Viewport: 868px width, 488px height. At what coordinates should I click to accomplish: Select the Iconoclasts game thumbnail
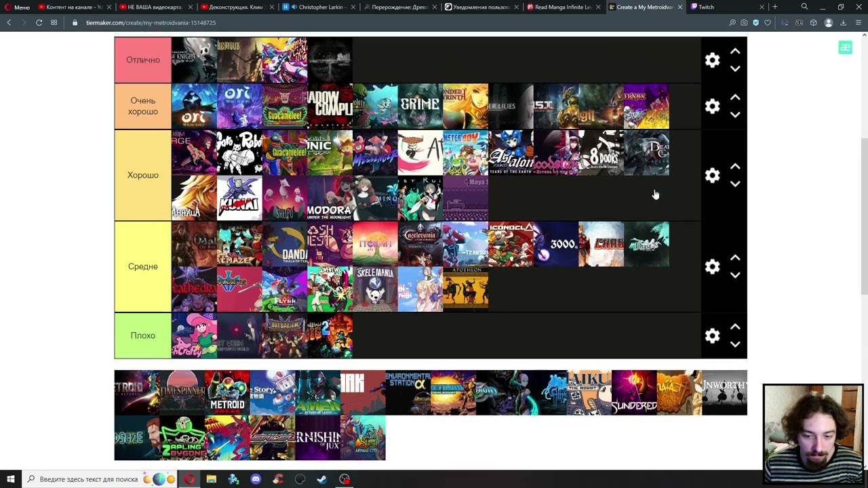[511, 244]
